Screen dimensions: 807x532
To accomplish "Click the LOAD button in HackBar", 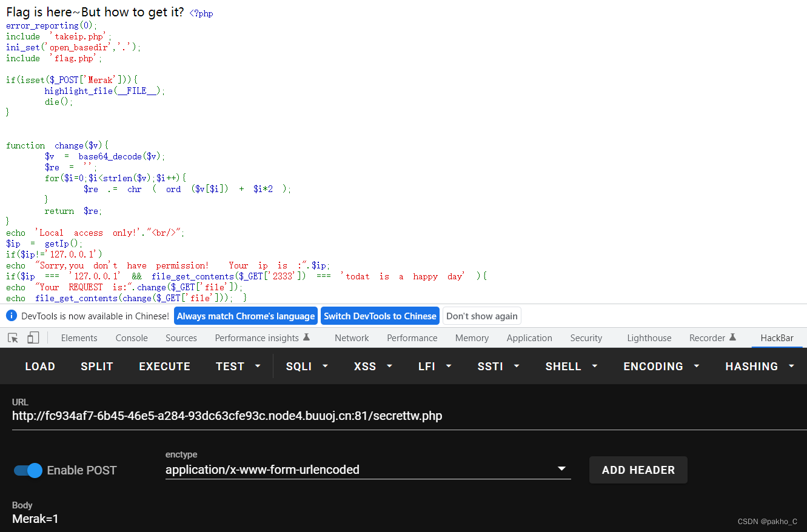I will pyautogui.click(x=40, y=367).
